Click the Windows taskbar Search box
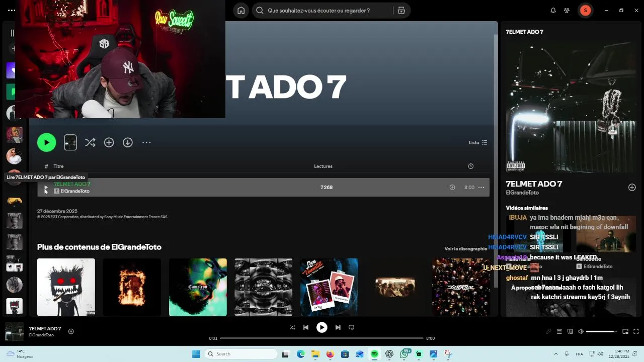 241,354
